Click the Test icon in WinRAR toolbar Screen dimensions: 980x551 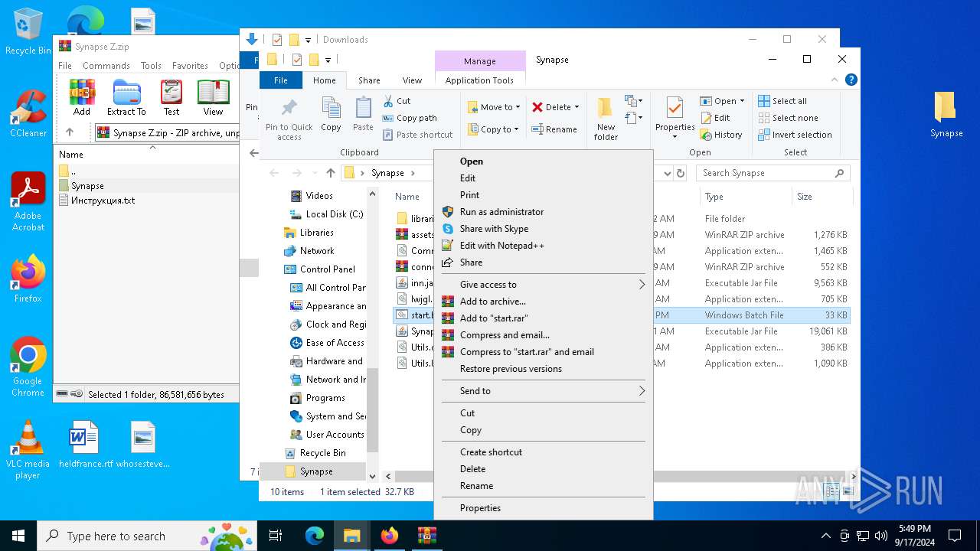[x=171, y=97]
